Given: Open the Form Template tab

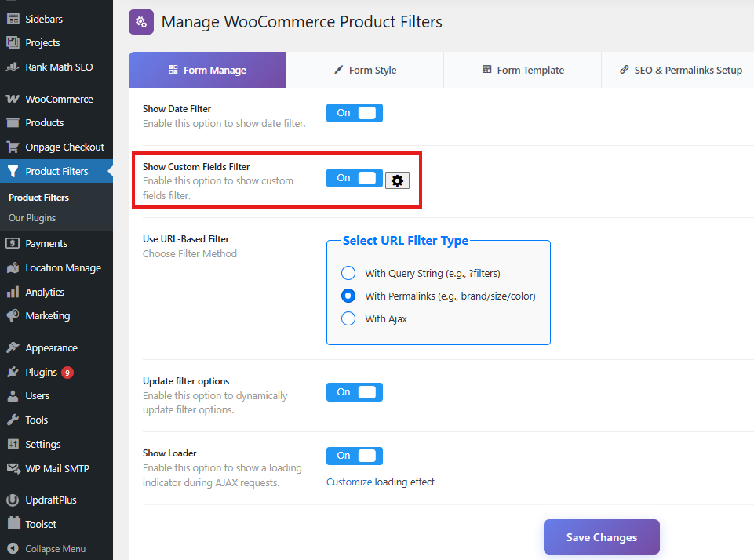Looking at the screenshot, I should pyautogui.click(x=523, y=70).
